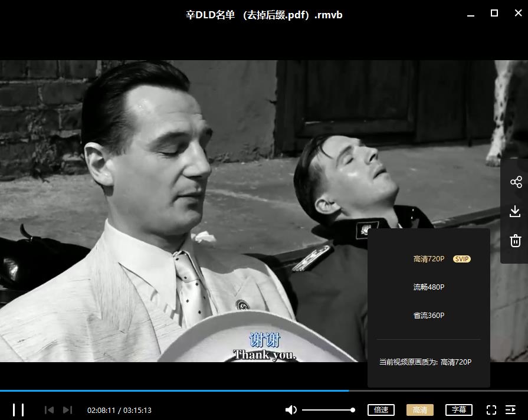Delete the video with trash icon
Screen dimensions: 528x420
(x=516, y=241)
